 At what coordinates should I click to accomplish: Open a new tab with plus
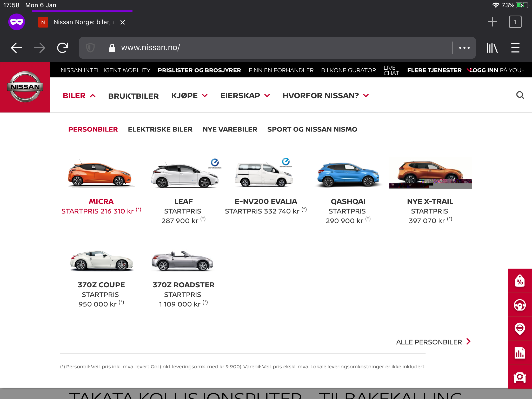tap(492, 22)
